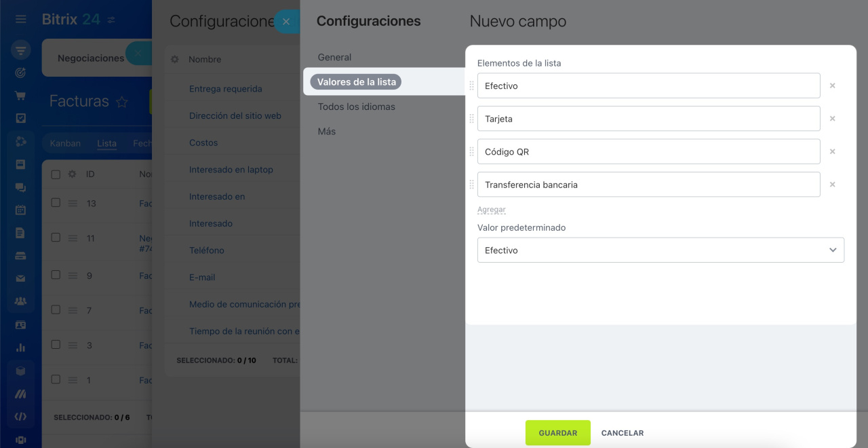Open the Dirección del sitio web field
The width and height of the screenshot is (868, 448).
235,116
